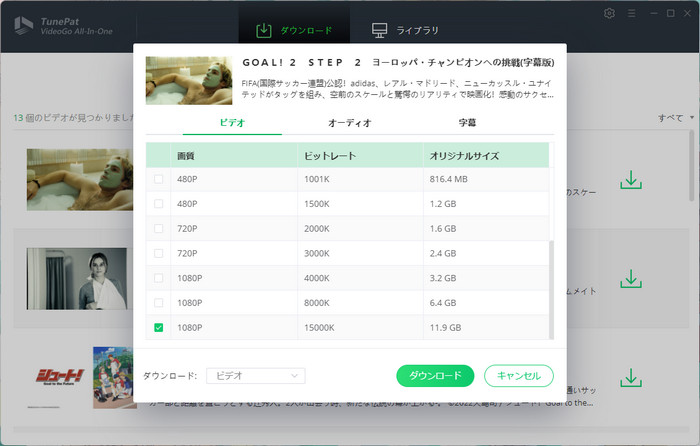This screenshot has width=700, height=446.
Task: Check the 1080P 8000K checkbox
Action: coord(158,303)
